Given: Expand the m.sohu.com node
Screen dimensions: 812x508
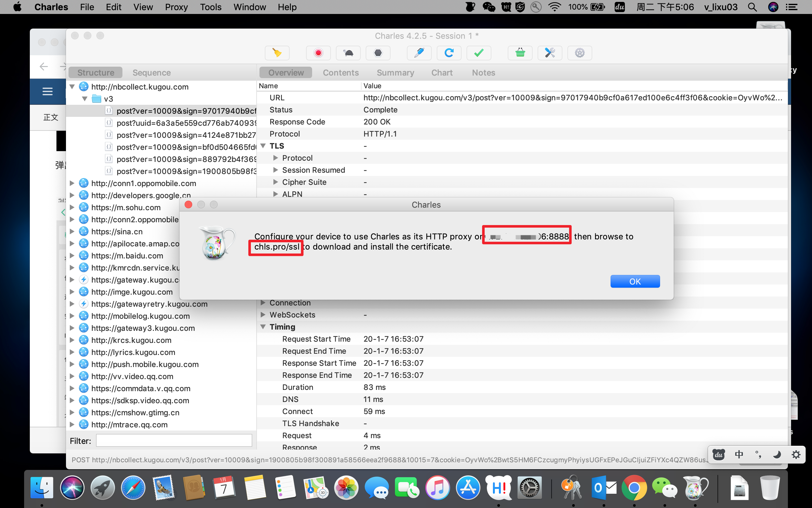Looking at the screenshot, I should point(72,207).
